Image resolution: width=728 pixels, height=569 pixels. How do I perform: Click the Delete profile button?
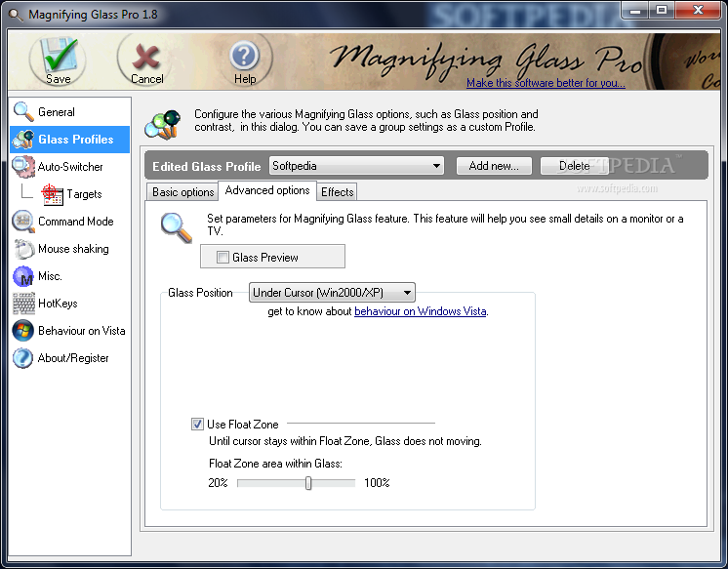point(575,166)
